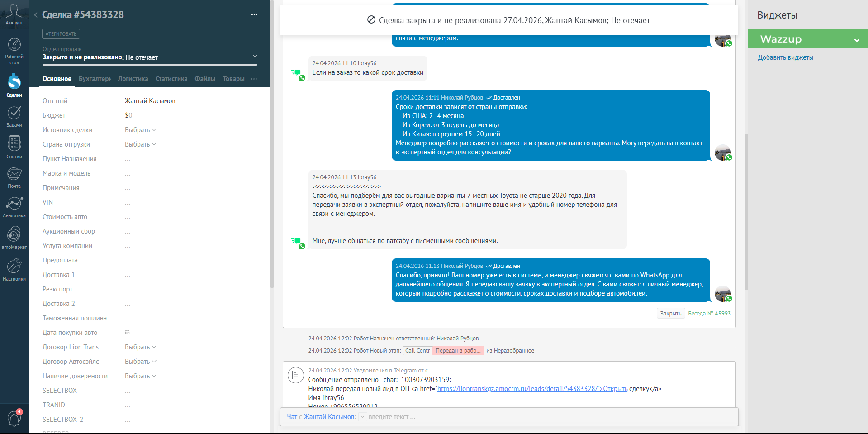
Task: Click the Wazzup widget header
Action: (808, 39)
